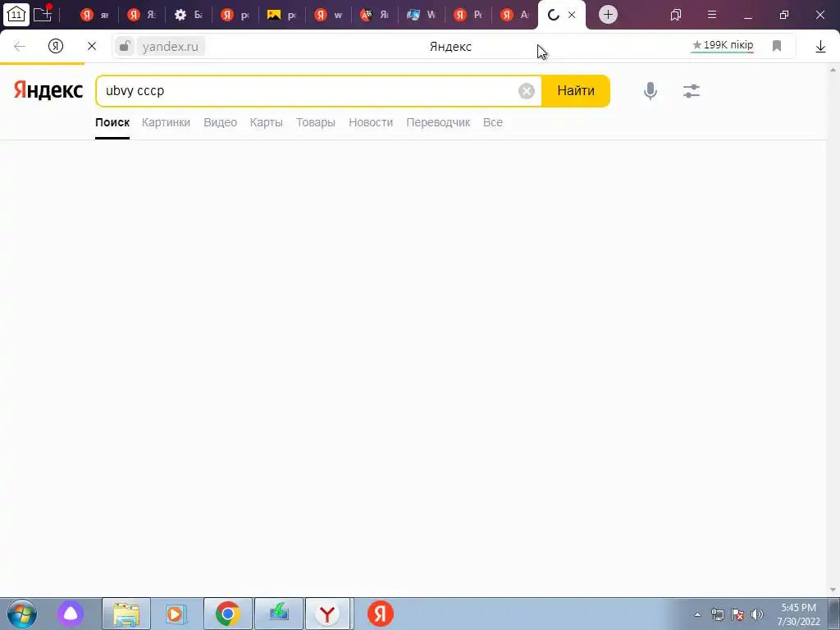840x630 pixels.
Task: Switch to the tab labeled 'w'
Action: (x=328, y=15)
